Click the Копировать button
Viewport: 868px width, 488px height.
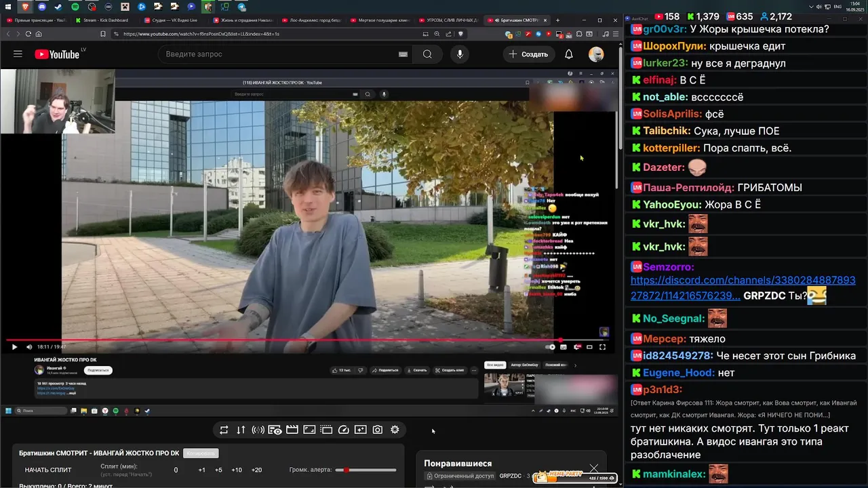coord(201,453)
